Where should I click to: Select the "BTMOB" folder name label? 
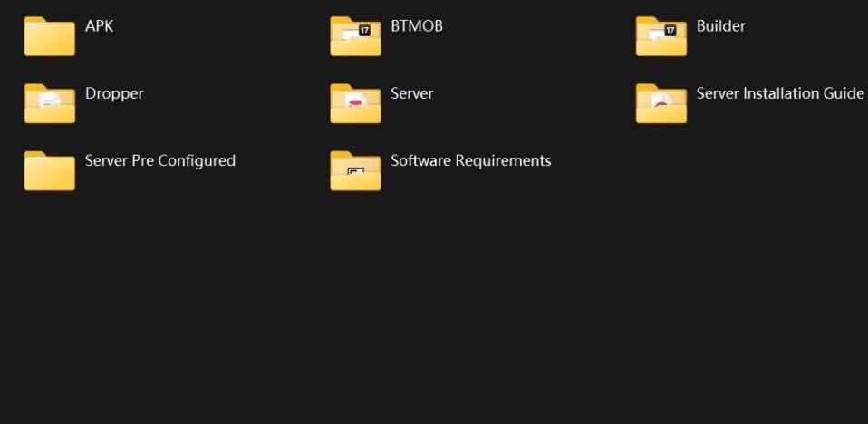pyautogui.click(x=417, y=26)
